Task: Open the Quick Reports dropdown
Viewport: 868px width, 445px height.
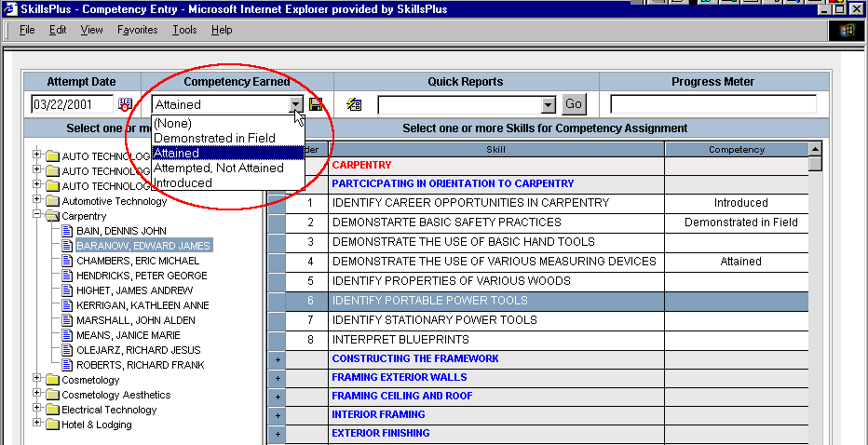Action: [x=548, y=104]
